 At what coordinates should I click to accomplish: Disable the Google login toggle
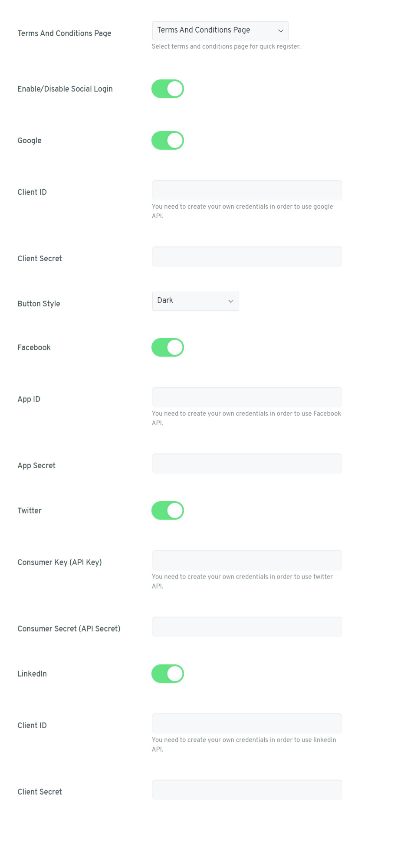(x=168, y=140)
